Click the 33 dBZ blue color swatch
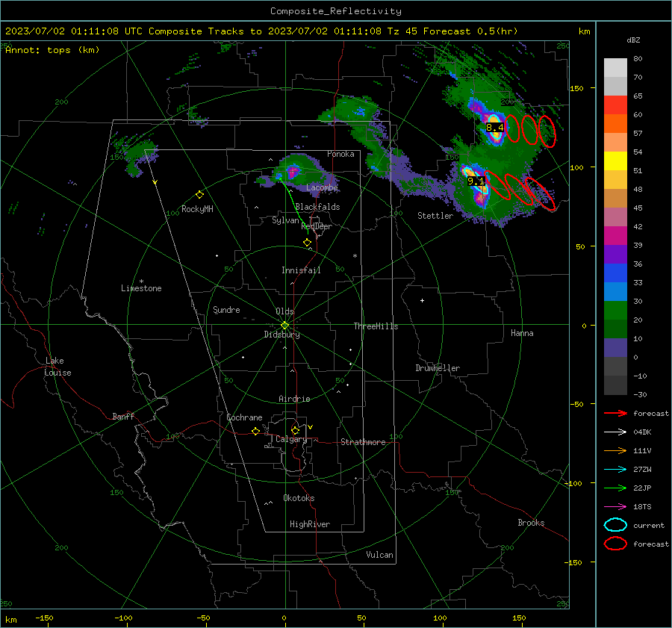Viewport: 672px width, 628px height. 615,273
